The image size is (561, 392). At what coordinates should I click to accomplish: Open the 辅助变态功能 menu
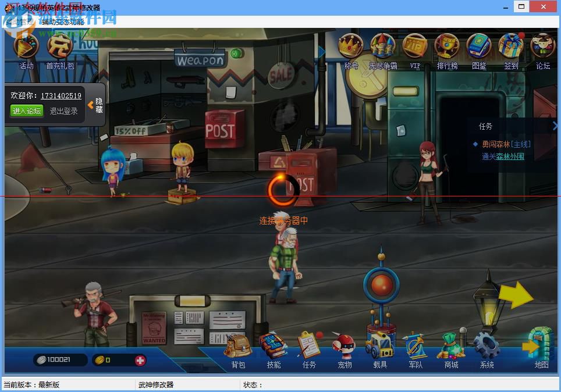[x=63, y=22]
